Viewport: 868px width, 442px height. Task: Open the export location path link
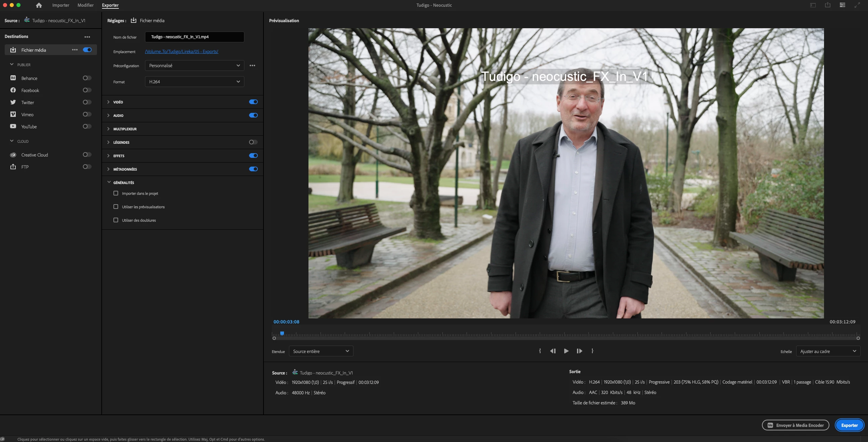pyautogui.click(x=182, y=52)
